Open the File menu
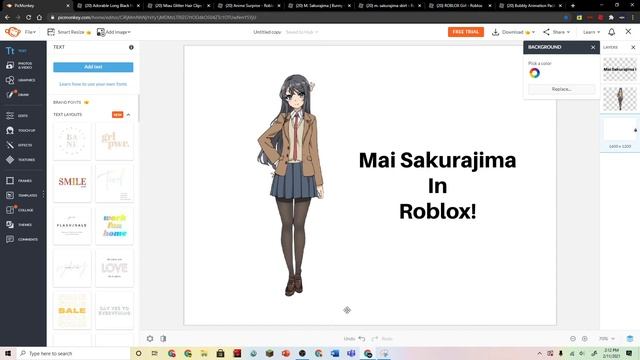 click(x=30, y=32)
